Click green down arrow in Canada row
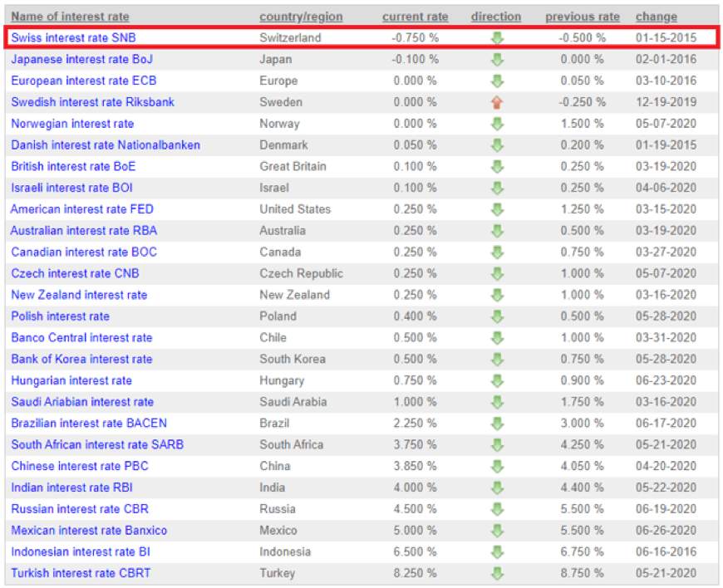This screenshot has height=588, width=723. tap(497, 252)
